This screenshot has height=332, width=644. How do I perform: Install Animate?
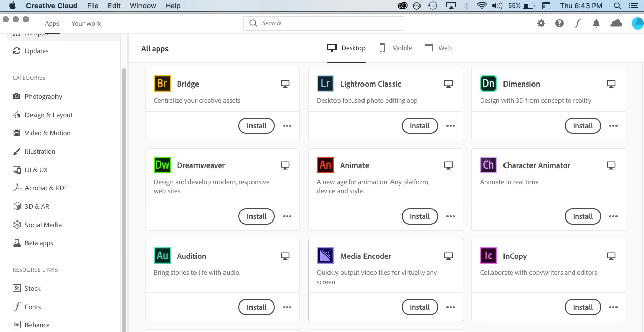[x=420, y=216]
